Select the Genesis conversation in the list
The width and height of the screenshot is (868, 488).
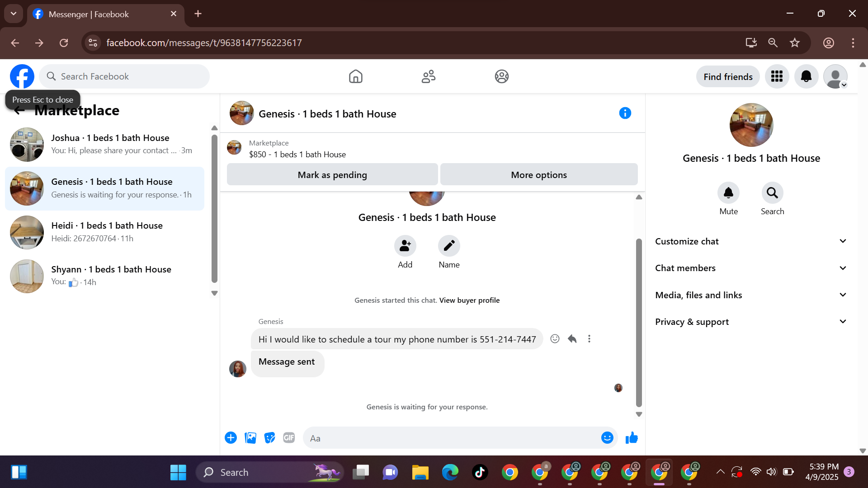pos(104,188)
